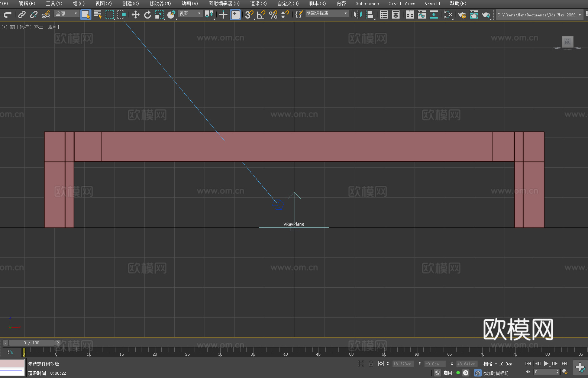588x378 pixels.
Task: Click Use Pivot Point Center icon
Action: tap(209, 14)
